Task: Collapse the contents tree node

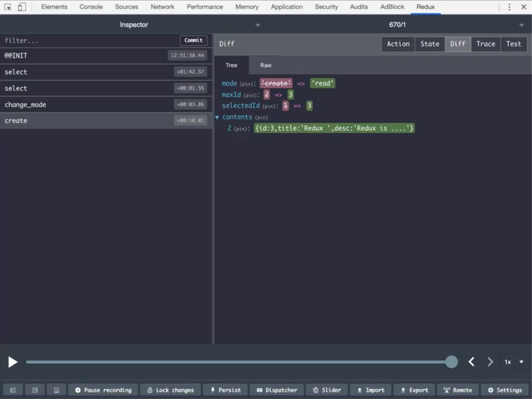Action: 217,117
